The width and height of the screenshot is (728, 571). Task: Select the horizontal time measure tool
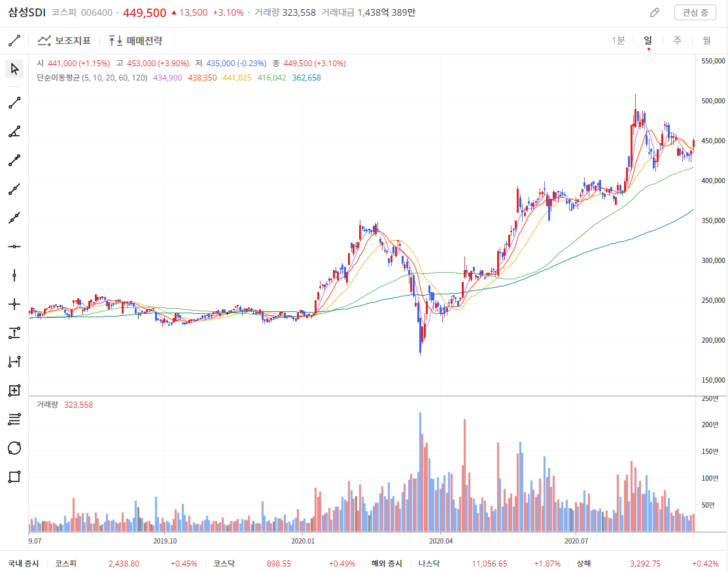click(14, 362)
